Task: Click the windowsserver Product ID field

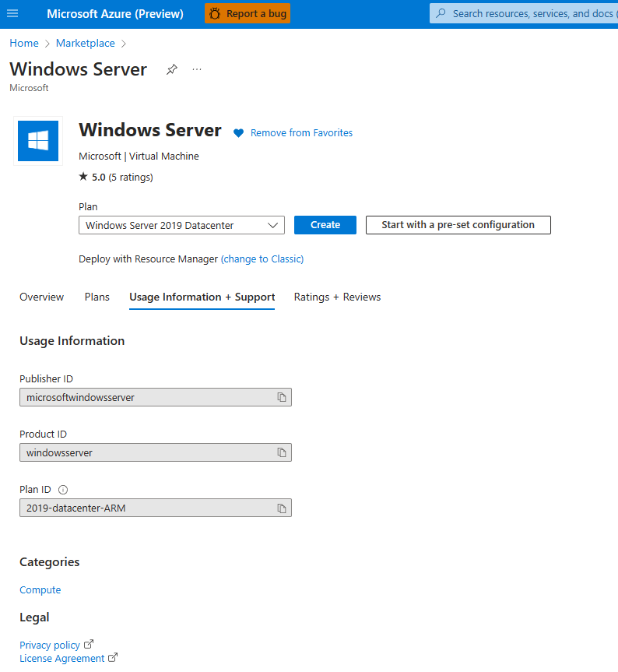Action: point(156,452)
